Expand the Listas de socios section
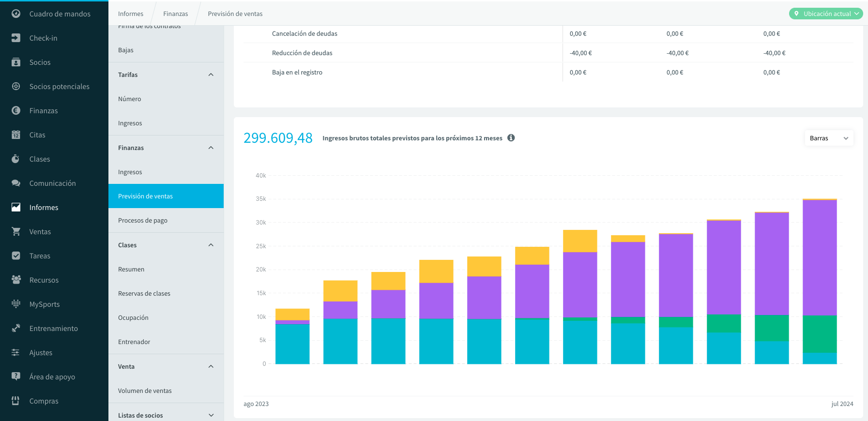Viewport: 868px width, 421px height. point(211,415)
